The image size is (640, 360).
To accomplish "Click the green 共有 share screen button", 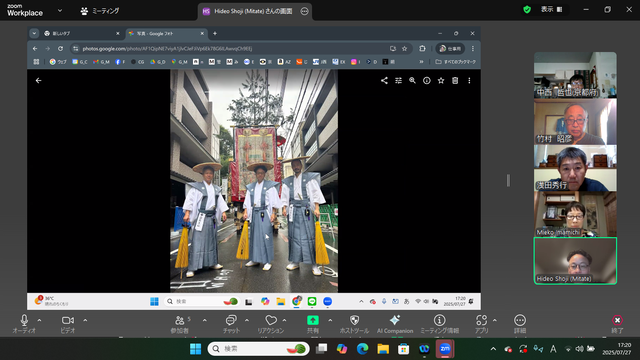I will [x=313, y=320].
